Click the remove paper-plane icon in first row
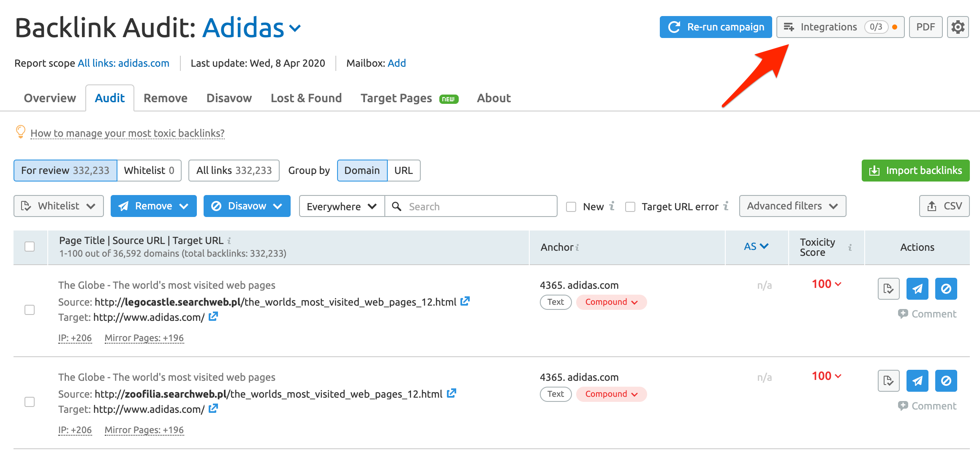The width and height of the screenshot is (980, 450). pyautogui.click(x=917, y=289)
